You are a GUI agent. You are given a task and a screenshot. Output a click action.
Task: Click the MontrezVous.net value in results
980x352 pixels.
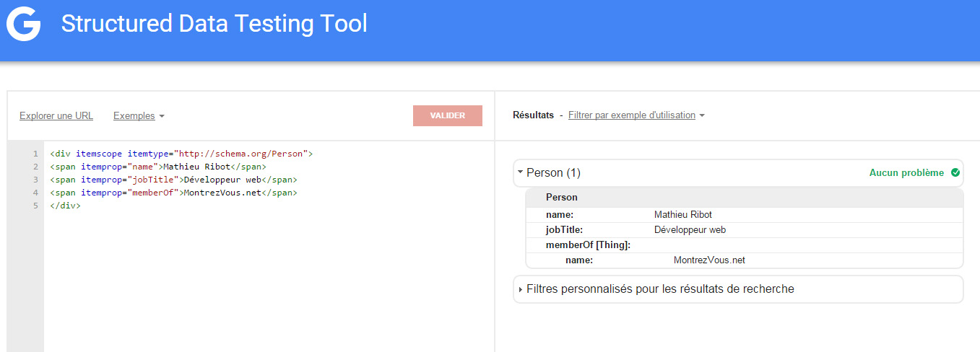click(709, 260)
